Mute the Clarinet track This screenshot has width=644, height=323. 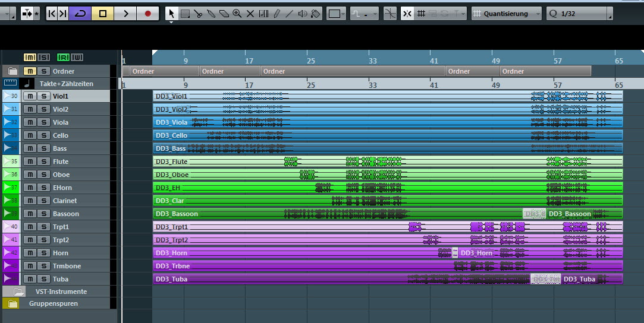click(30, 201)
